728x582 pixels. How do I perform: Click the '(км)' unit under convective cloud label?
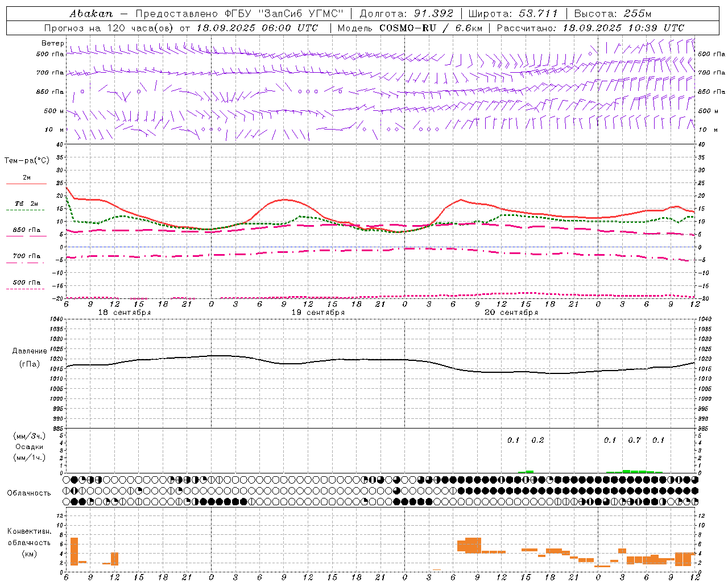[x=30, y=554]
